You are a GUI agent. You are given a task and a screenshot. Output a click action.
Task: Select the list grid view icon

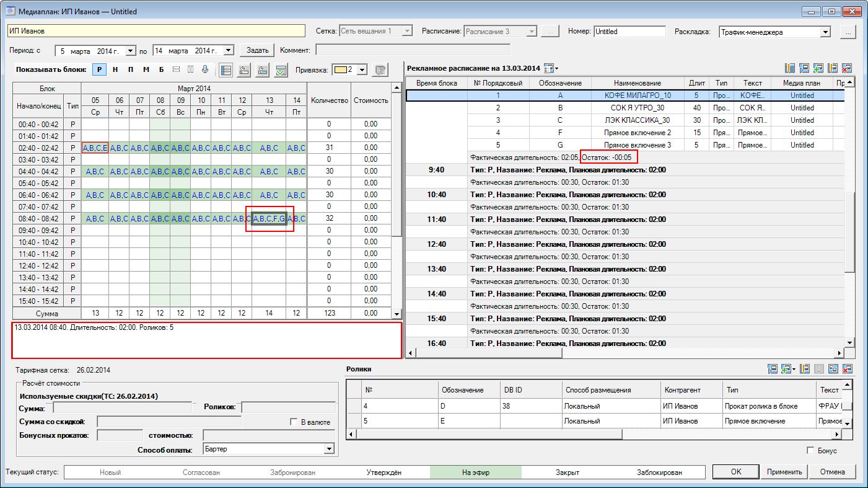coord(226,70)
